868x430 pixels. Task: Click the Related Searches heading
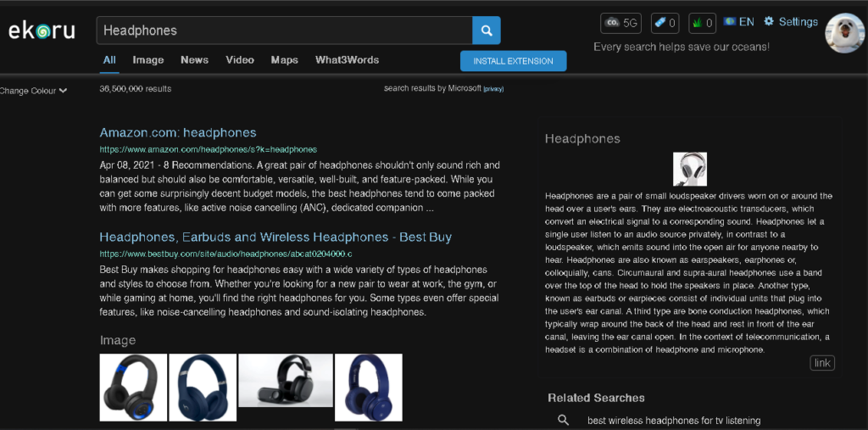(596, 398)
